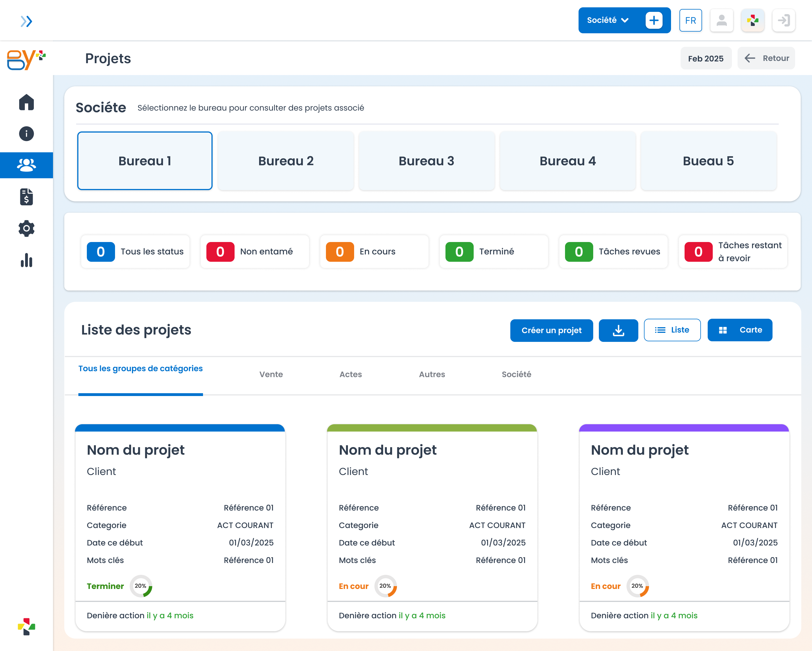The width and height of the screenshot is (812, 651).
Task: Open the info icon in sidebar
Action: 27,134
